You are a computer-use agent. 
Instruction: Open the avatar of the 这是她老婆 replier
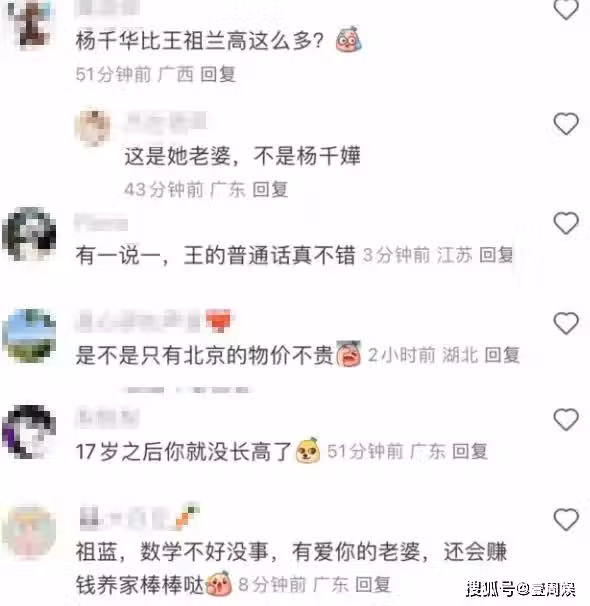coord(92,128)
